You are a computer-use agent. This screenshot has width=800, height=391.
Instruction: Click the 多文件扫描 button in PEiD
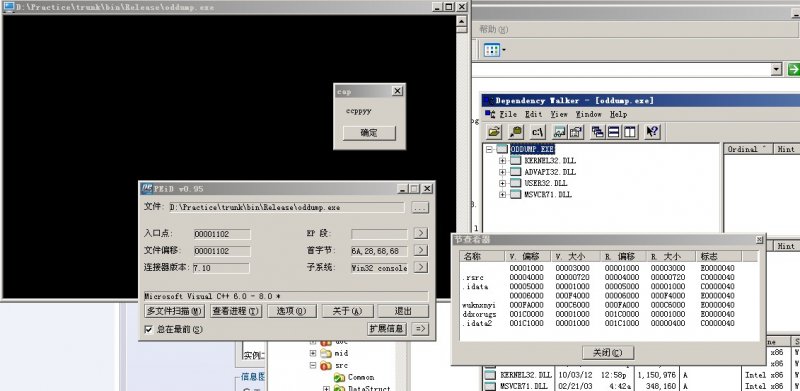tap(174, 311)
